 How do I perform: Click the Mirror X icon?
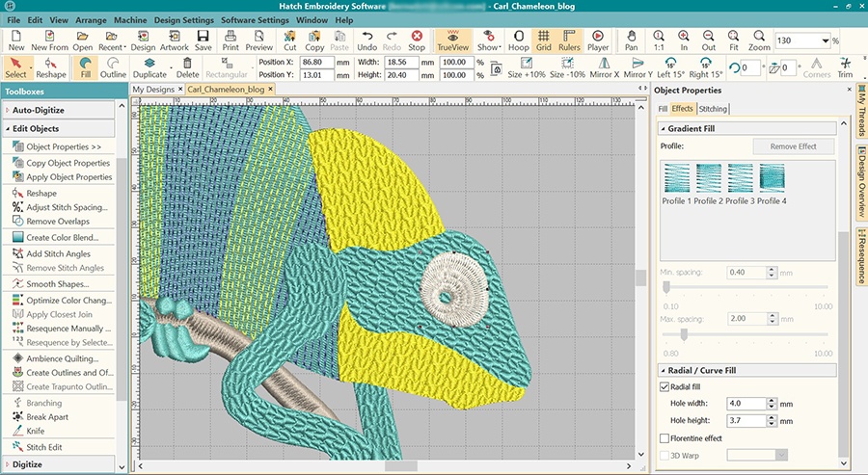(x=603, y=66)
